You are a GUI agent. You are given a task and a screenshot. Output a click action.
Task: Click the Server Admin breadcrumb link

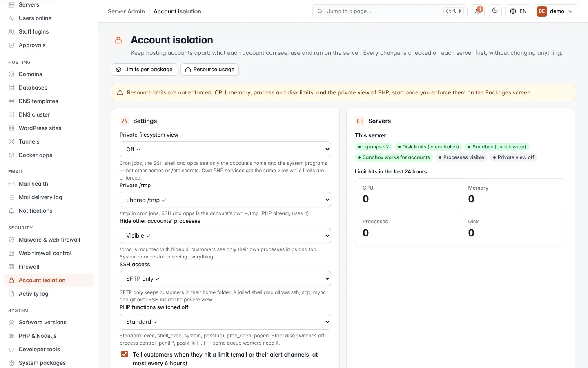[126, 11]
